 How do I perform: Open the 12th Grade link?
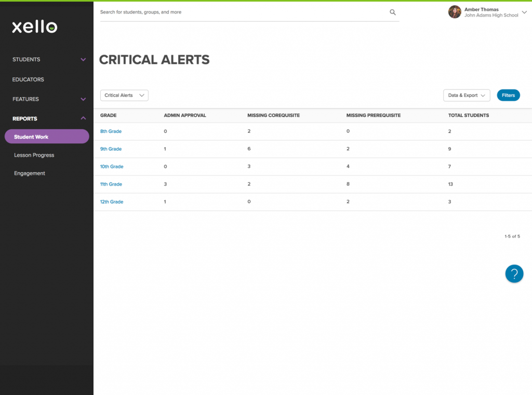click(112, 202)
